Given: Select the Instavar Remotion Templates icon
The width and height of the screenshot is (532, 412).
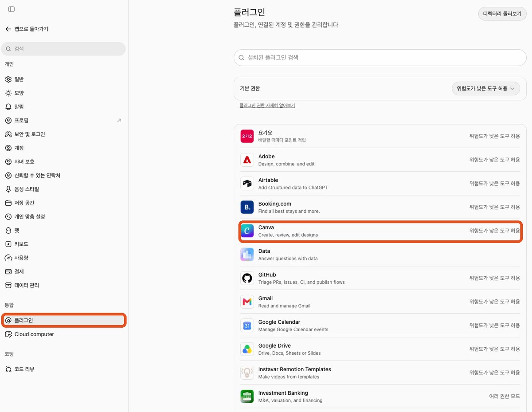Looking at the screenshot, I should pyautogui.click(x=247, y=373).
